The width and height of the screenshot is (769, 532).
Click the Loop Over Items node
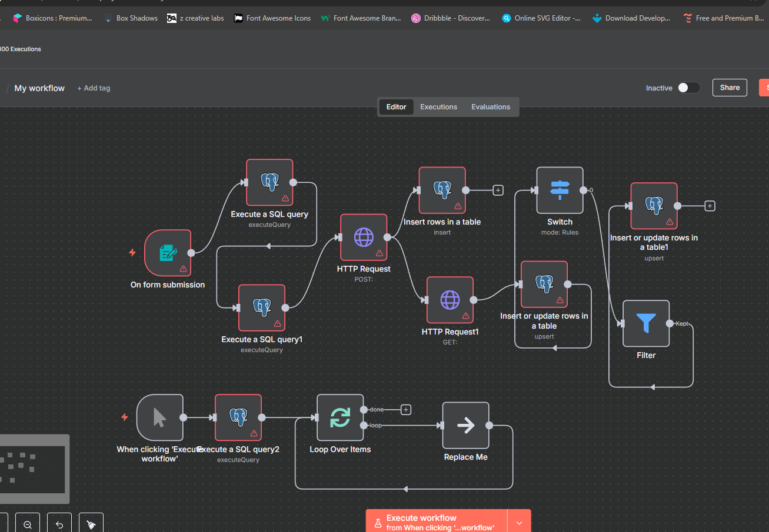340,418
